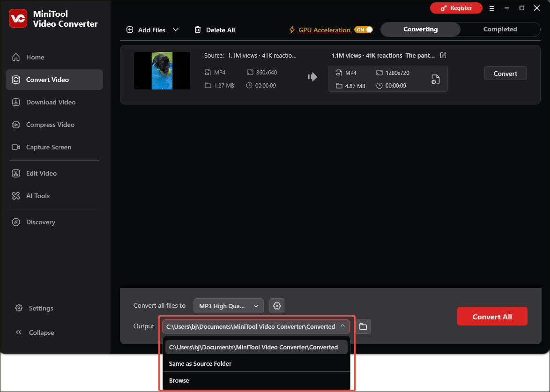Viewport: 550px width, 392px height.
Task: Select Convert Video in sidebar
Action: click(x=54, y=80)
